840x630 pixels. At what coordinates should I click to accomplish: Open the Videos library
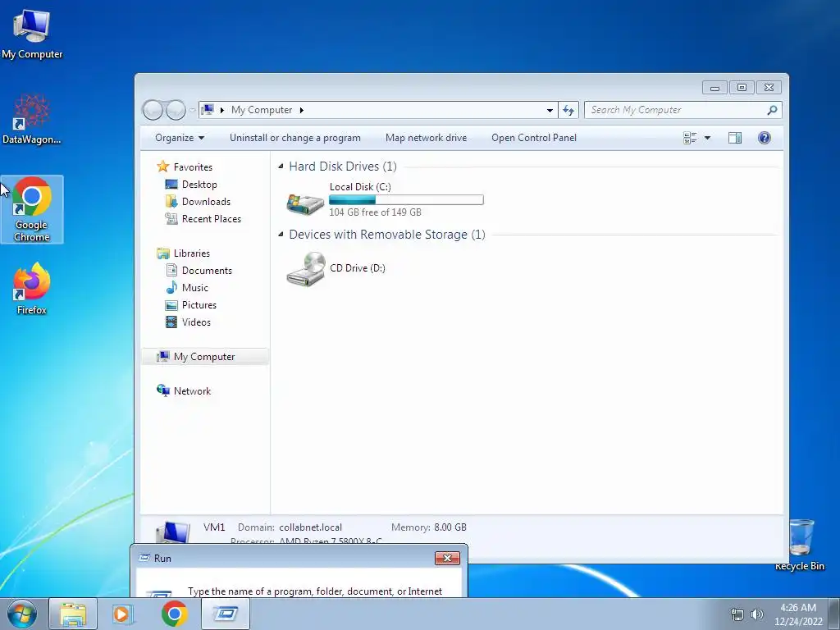coord(196,322)
